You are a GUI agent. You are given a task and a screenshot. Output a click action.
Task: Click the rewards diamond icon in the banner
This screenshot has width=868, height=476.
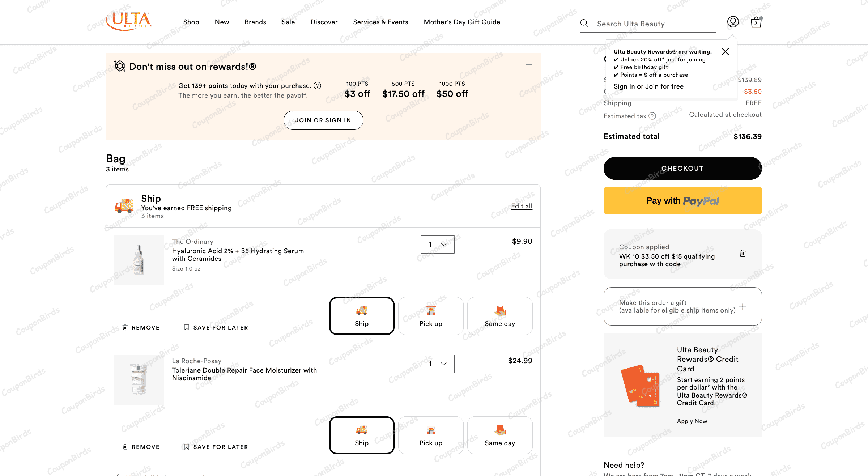point(119,66)
